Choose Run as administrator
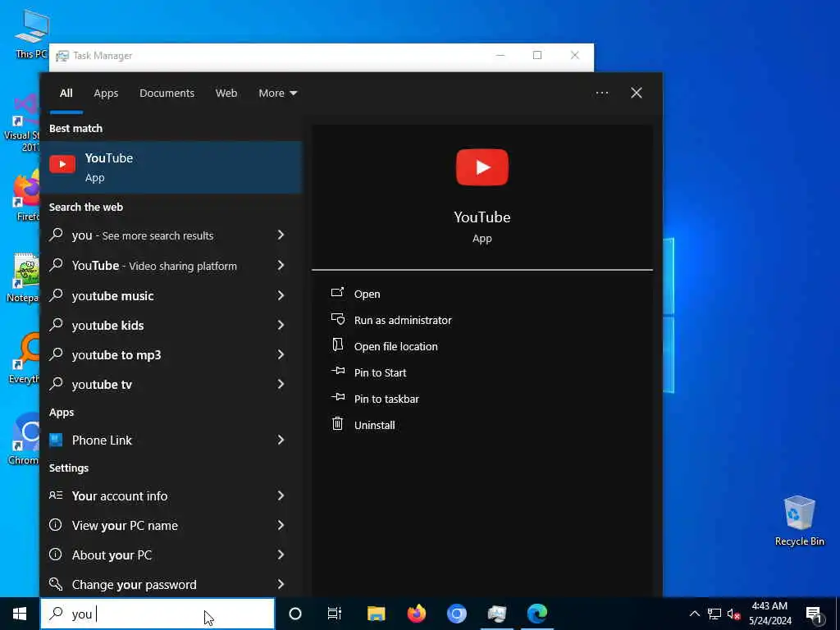This screenshot has width=840, height=630. 403,321
